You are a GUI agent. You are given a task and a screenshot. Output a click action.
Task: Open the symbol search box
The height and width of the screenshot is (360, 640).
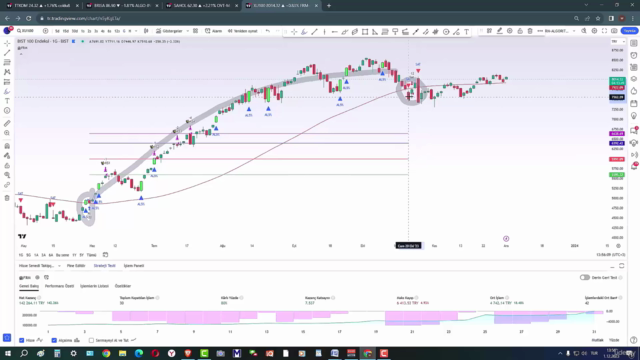point(28,31)
